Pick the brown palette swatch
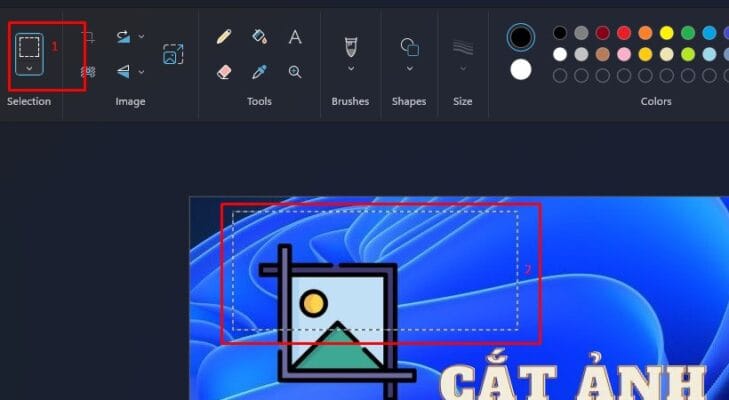The width and height of the screenshot is (729, 400). pos(603,54)
